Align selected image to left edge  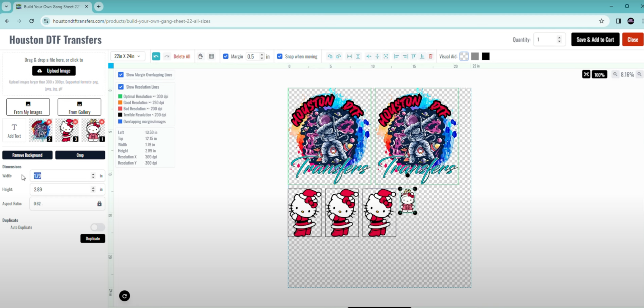397,56
